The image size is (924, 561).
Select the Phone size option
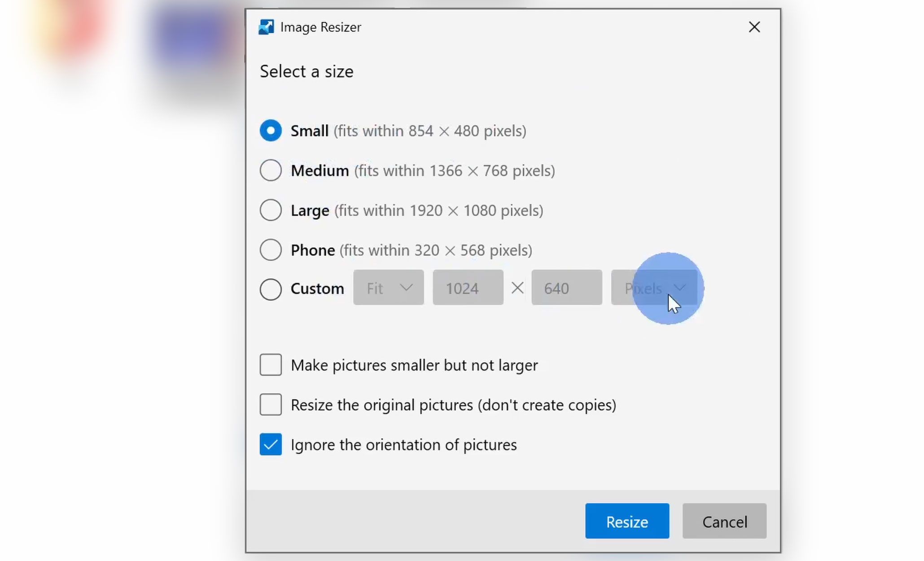pos(270,250)
